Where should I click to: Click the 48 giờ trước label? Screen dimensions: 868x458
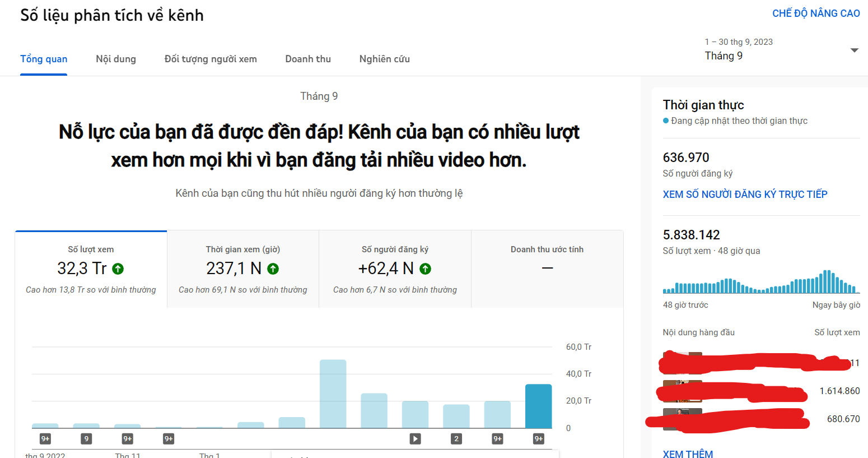coord(685,305)
